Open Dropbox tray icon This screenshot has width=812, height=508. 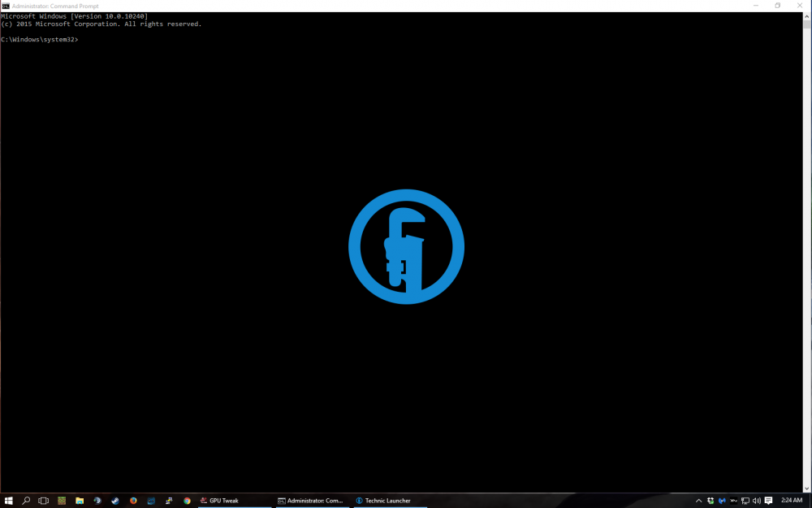(710, 501)
